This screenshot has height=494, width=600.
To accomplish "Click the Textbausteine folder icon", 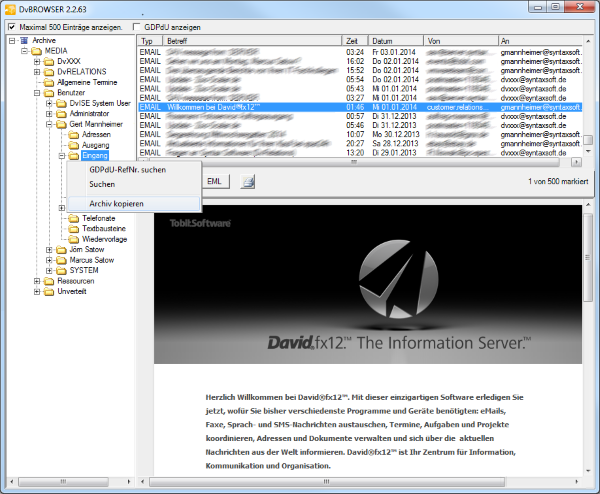I will [73, 228].
